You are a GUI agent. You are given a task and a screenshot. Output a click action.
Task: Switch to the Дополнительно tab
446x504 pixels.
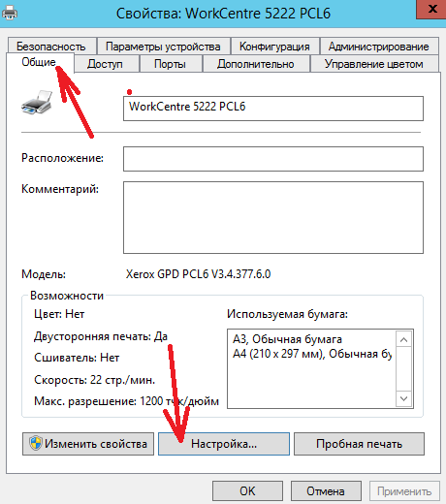point(256,64)
